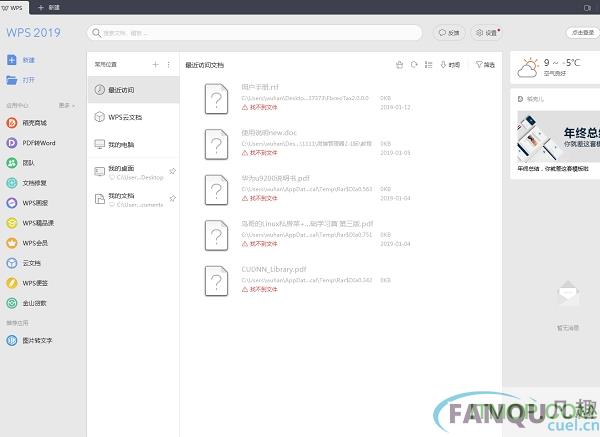This screenshot has height=437, width=600.
Task: Open WPS便签 notes app
Action: click(x=27, y=283)
